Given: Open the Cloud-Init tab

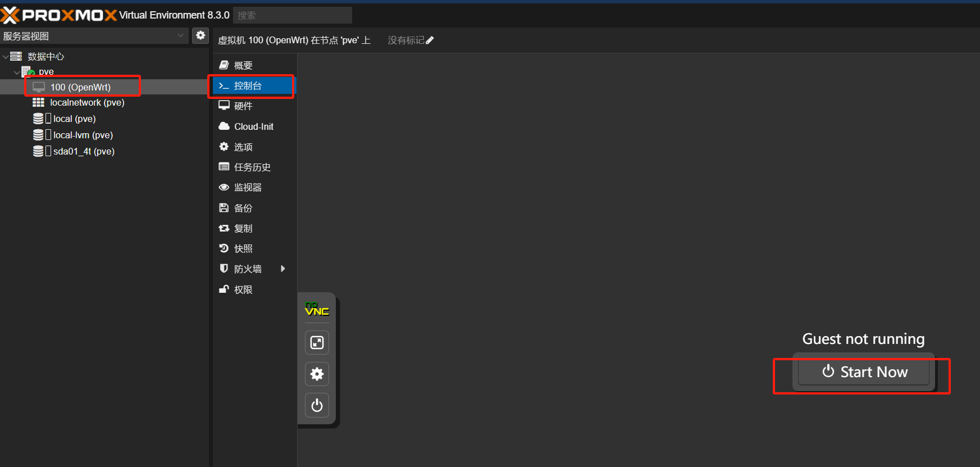Looking at the screenshot, I should tap(254, 126).
